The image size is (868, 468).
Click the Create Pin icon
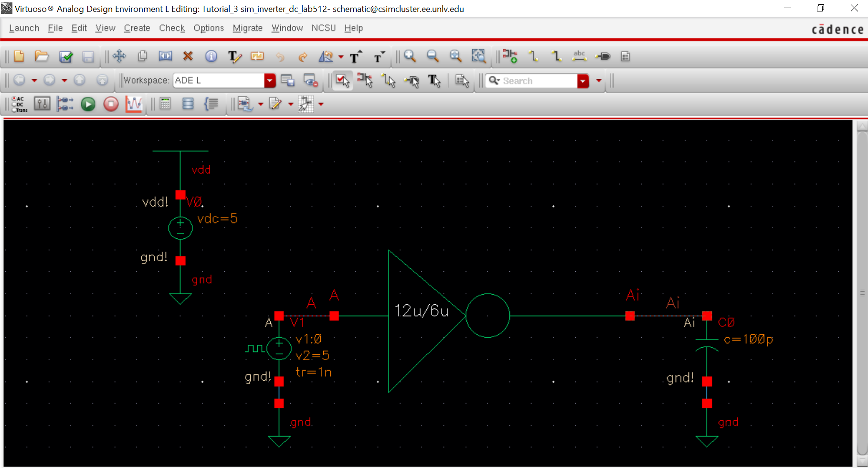point(603,56)
